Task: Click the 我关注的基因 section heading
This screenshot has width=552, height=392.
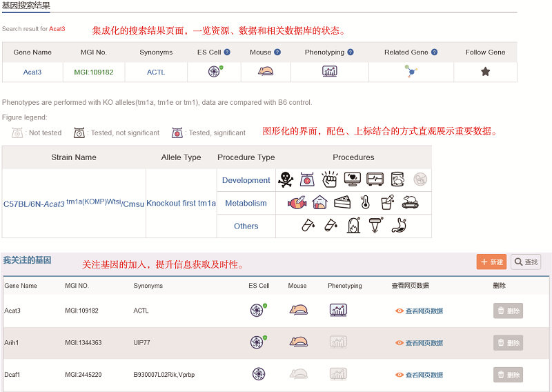Action: (28, 260)
